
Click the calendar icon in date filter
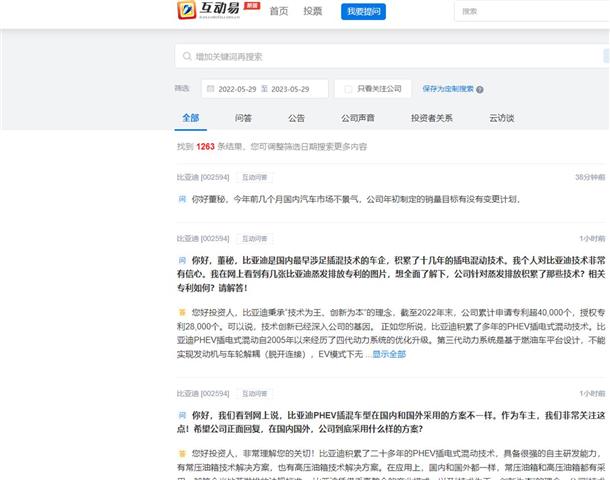tap(210, 89)
